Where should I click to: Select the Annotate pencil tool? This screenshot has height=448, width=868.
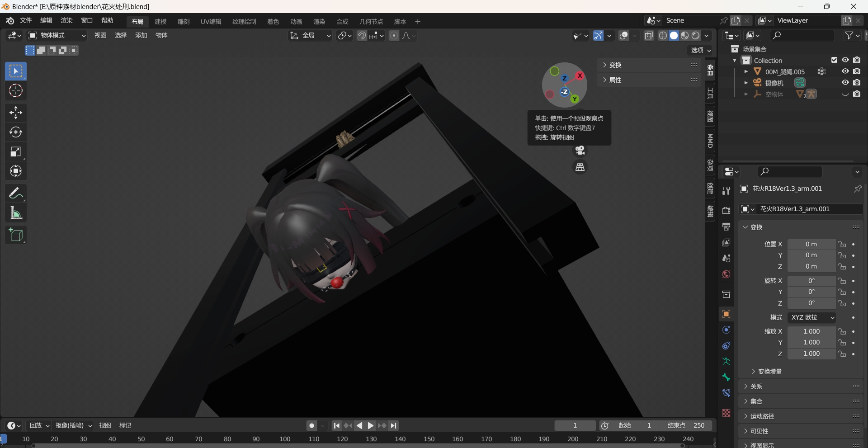16,193
